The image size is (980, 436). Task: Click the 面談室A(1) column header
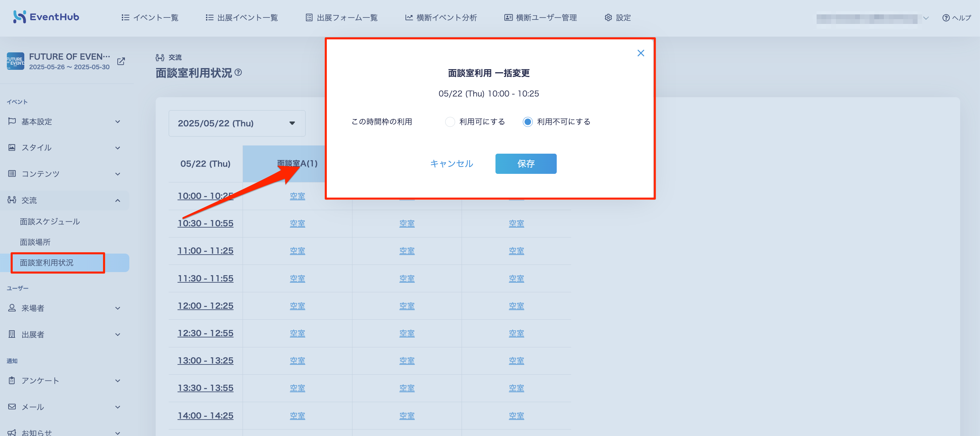pos(297,164)
